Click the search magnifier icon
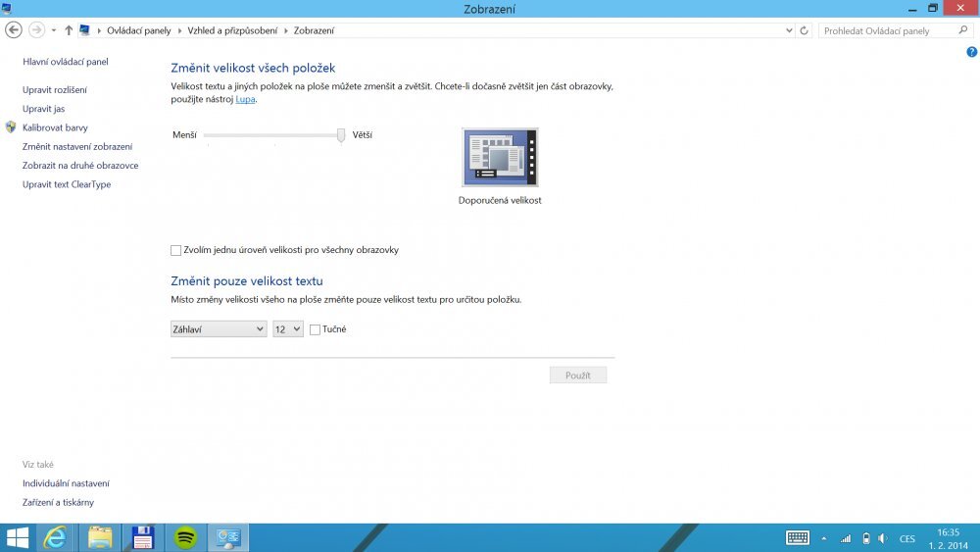Screen dimensions: 980x552 (x=963, y=30)
